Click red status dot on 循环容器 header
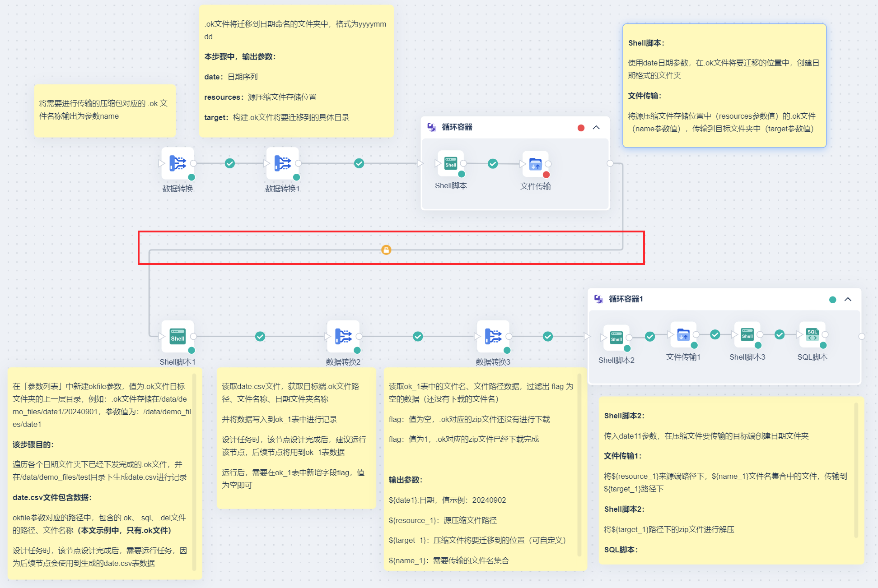This screenshot has width=878, height=588. click(x=581, y=128)
